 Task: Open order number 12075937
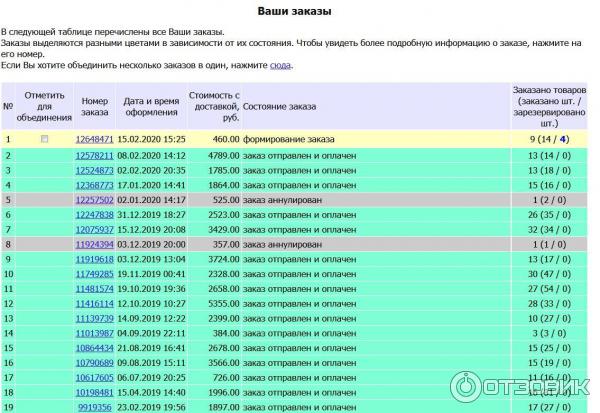point(95,230)
